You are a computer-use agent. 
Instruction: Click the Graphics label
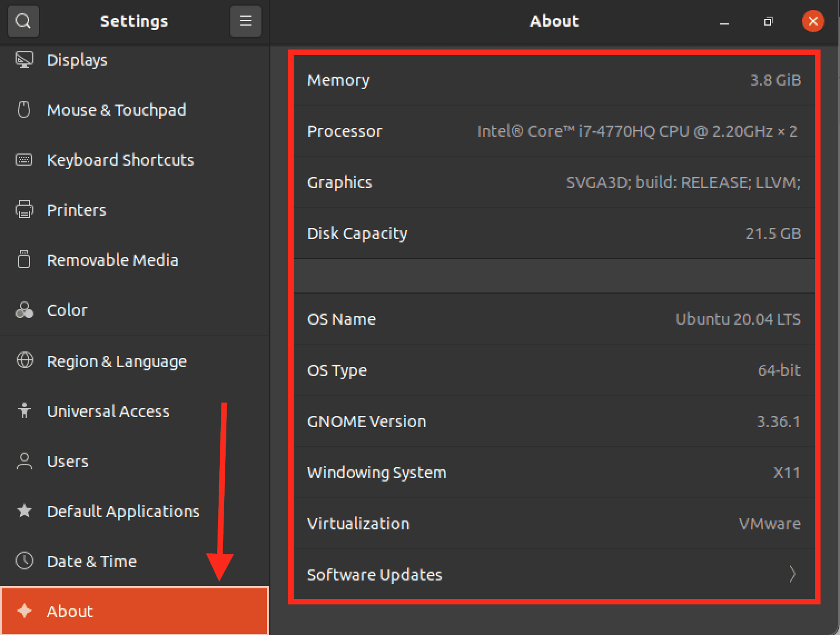coord(339,182)
